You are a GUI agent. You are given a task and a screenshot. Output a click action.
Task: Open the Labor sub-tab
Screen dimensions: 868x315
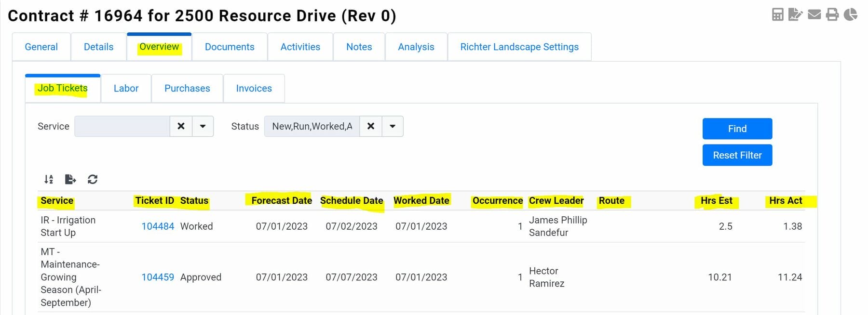(126, 88)
